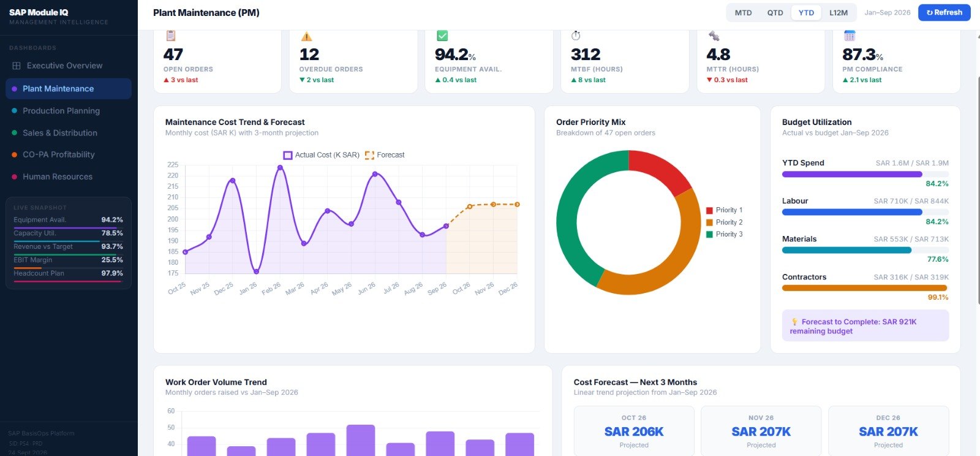Click the orange dot beside CO-PA Profitability
This screenshot has height=456, width=980.
click(14, 155)
